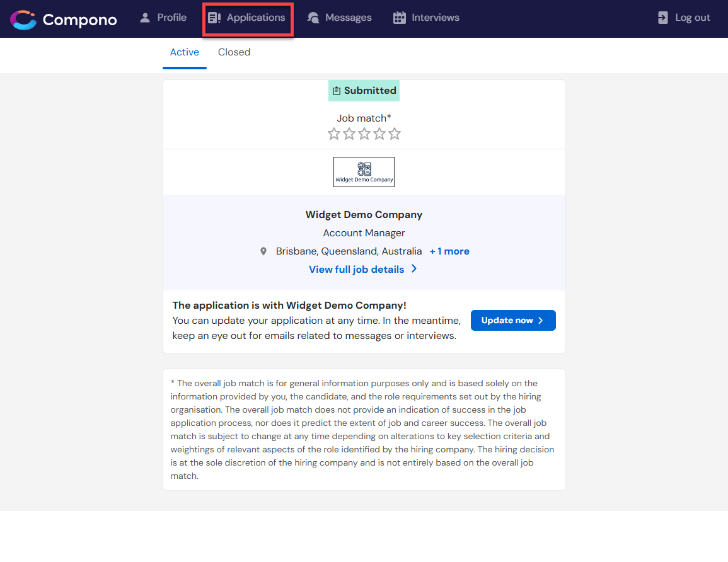Screen dimensions: 728x562
Task: Click the Account Manager job title
Action: click(364, 233)
